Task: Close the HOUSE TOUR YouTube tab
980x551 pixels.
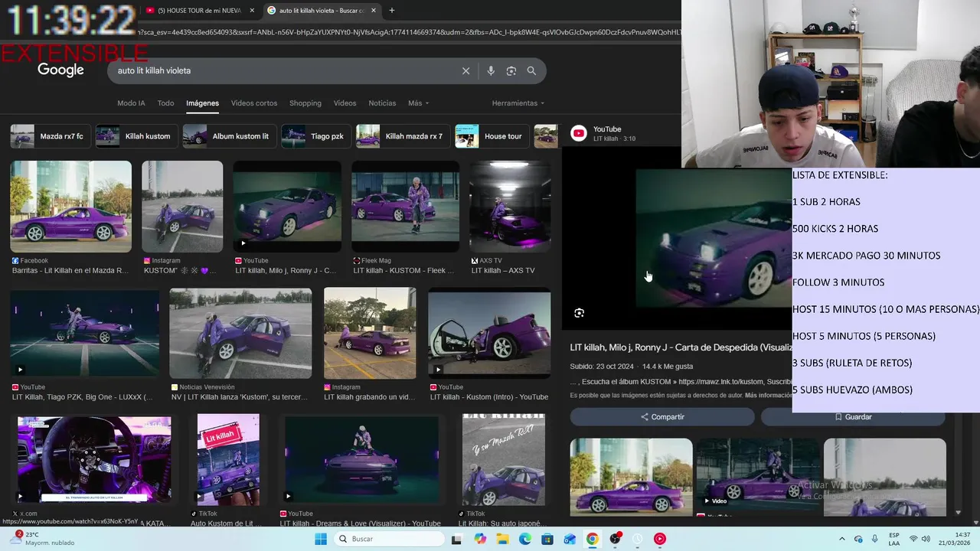Action: coord(252,11)
